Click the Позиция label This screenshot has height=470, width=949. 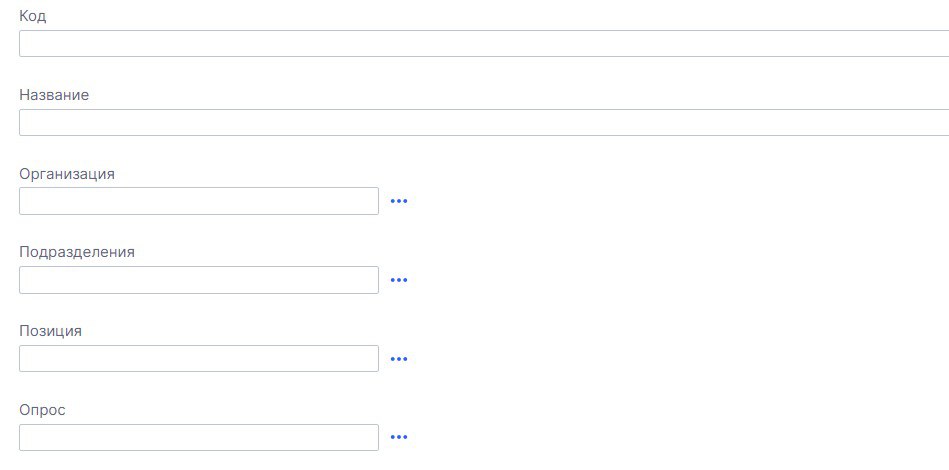point(50,331)
